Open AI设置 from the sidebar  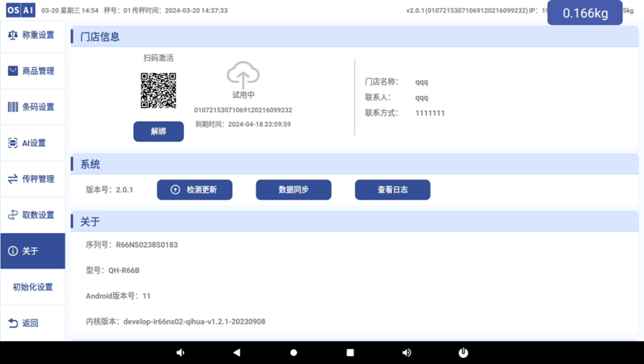(33, 143)
